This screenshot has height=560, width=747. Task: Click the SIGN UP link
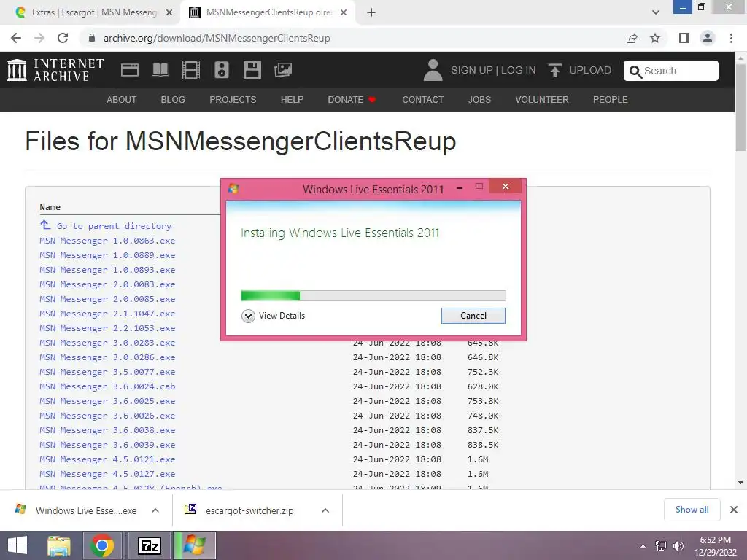pos(472,71)
